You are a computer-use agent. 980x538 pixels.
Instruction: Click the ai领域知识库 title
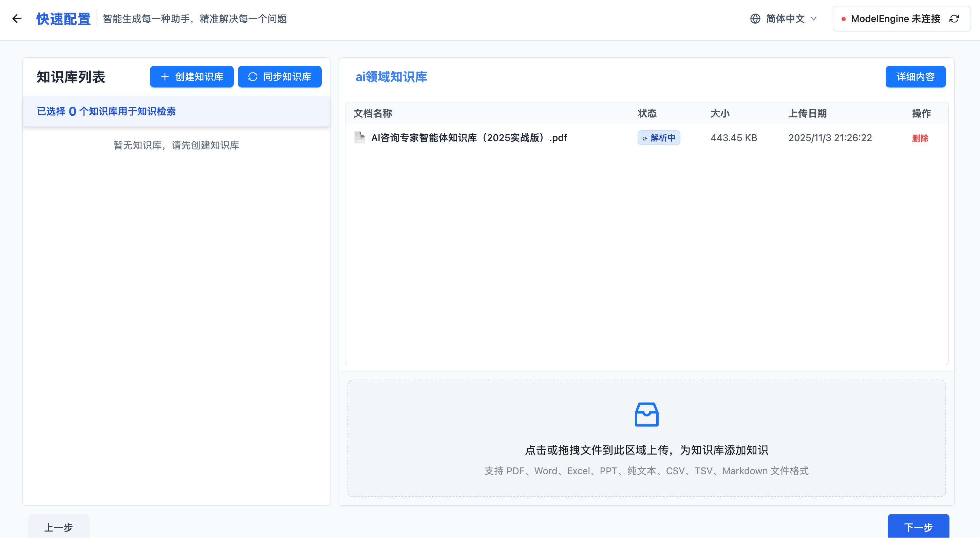tap(391, 77)
